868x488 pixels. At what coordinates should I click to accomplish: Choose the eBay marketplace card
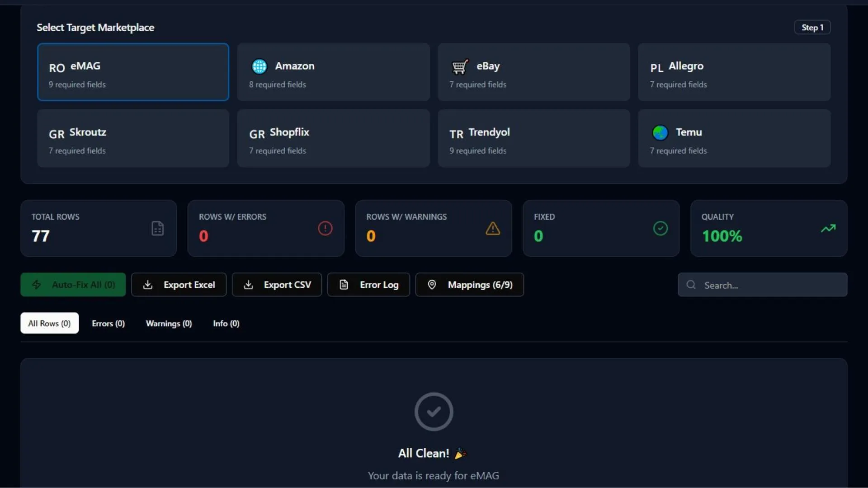(x=533, y=72)
